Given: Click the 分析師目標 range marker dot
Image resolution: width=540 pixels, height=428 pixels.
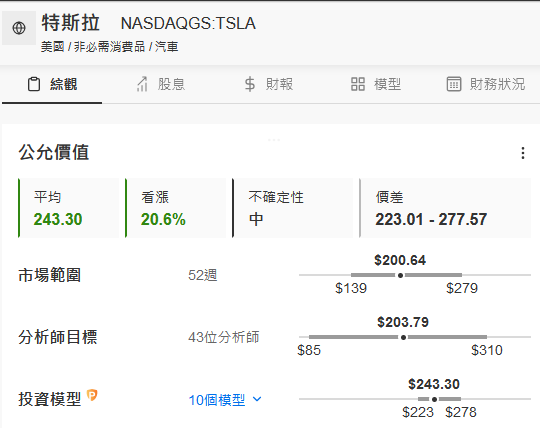Looking at the screenshot, I should (x=403, y=337).
